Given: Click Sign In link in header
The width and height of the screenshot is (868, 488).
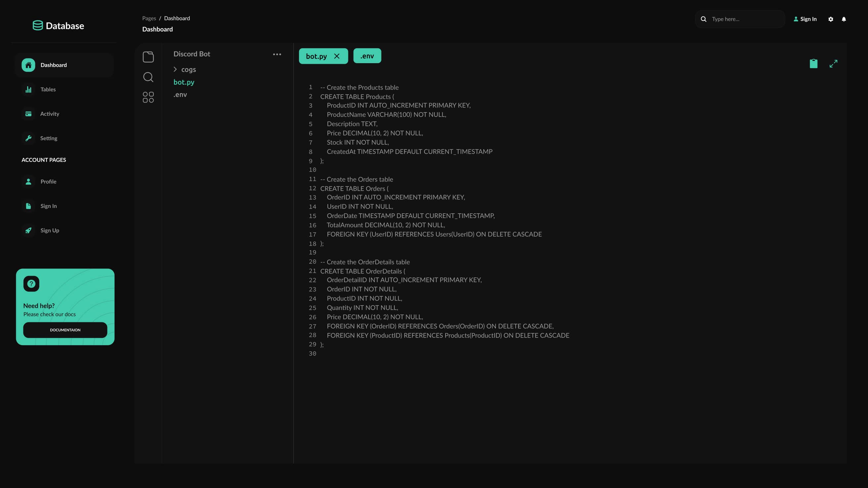Looking at the screenshot, I should click(805, 19).
